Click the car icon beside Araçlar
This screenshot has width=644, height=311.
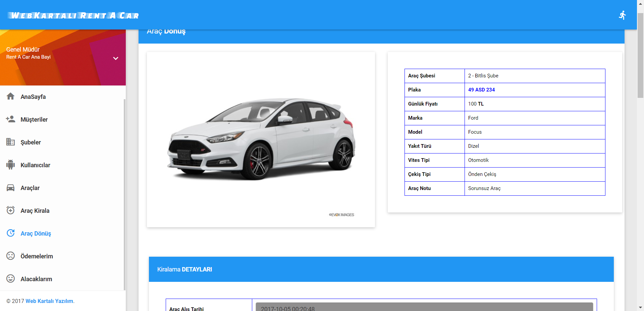[10, 188]
